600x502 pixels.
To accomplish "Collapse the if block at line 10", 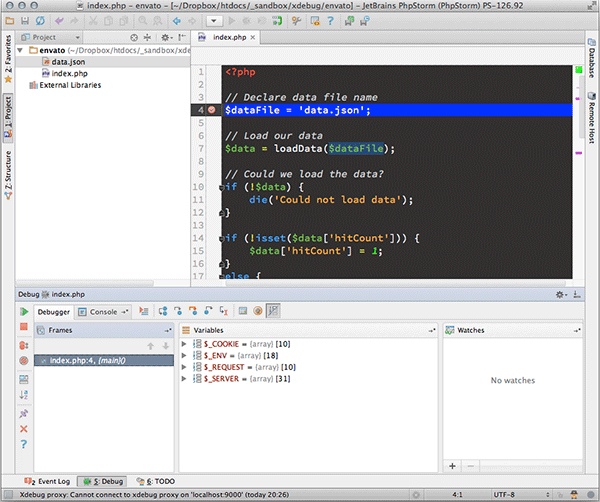I will coord(222,187).
